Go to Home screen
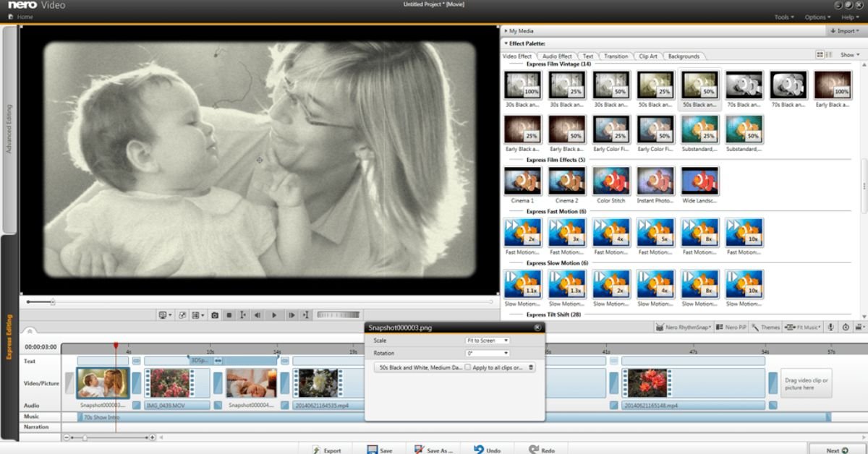 21,17
